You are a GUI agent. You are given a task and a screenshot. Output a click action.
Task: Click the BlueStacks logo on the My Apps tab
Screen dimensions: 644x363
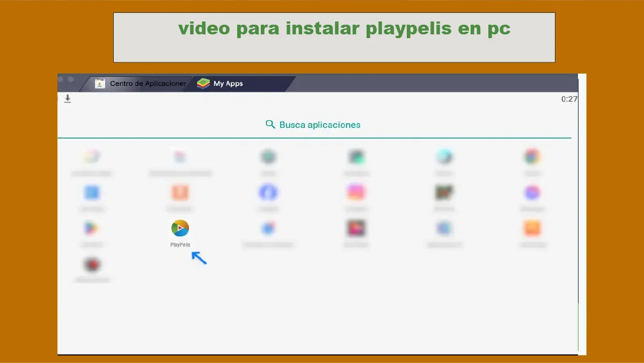[x=203, y=83]
